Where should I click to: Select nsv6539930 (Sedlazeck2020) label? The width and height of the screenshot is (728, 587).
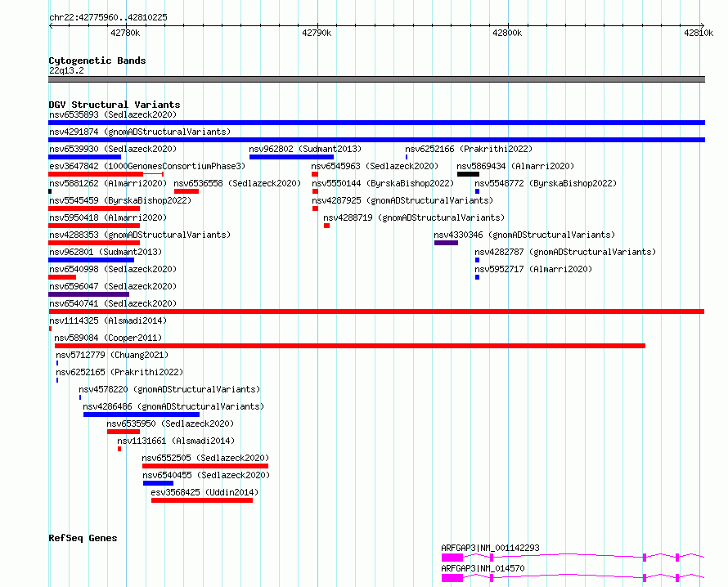tap(113, 149)
